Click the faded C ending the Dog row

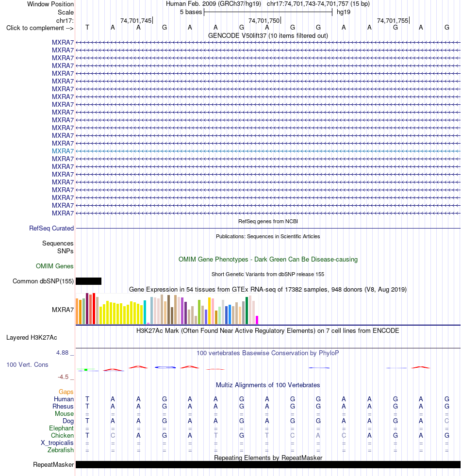coord(447,421)
